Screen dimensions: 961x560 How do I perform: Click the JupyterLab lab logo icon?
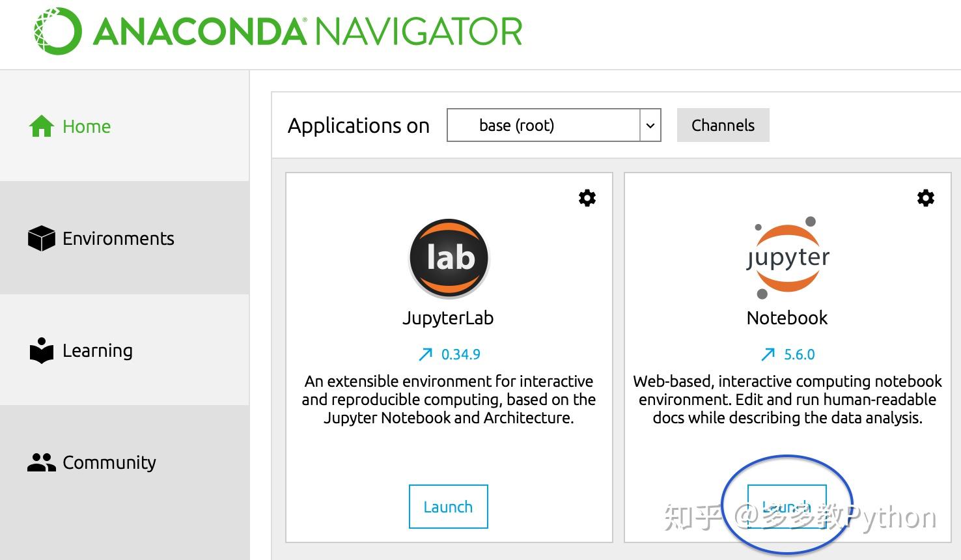[x=449, y=259]
